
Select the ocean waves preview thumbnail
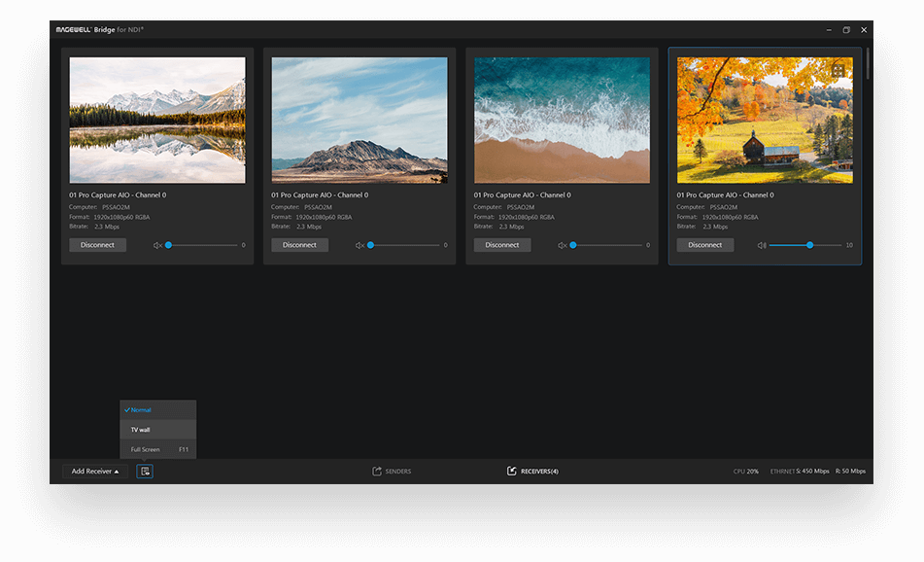[x=563, y=121]
